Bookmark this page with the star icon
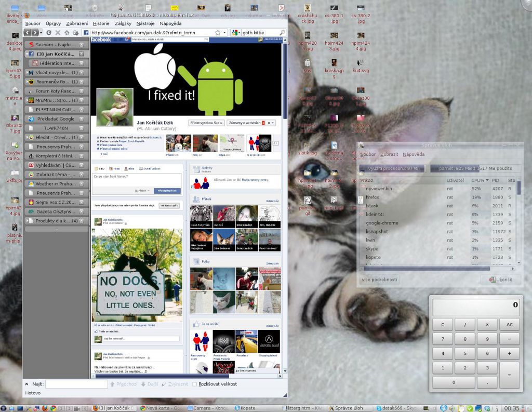This screenshot has width=532, height=412. [x=218, y=33]
